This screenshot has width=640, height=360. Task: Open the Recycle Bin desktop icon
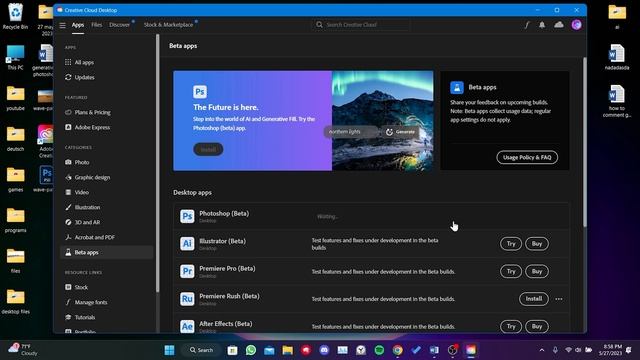[x=16, y=16]
